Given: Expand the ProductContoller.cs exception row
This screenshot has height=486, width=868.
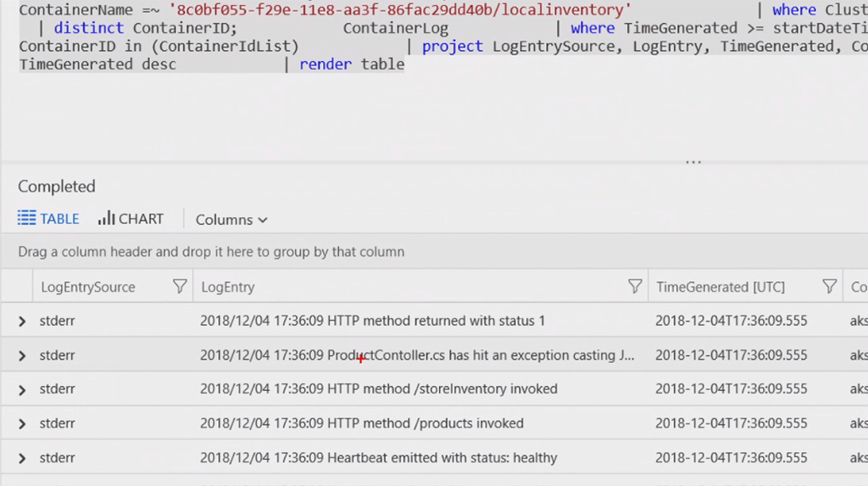Looking at the screenshot, I should coord(22,356).
